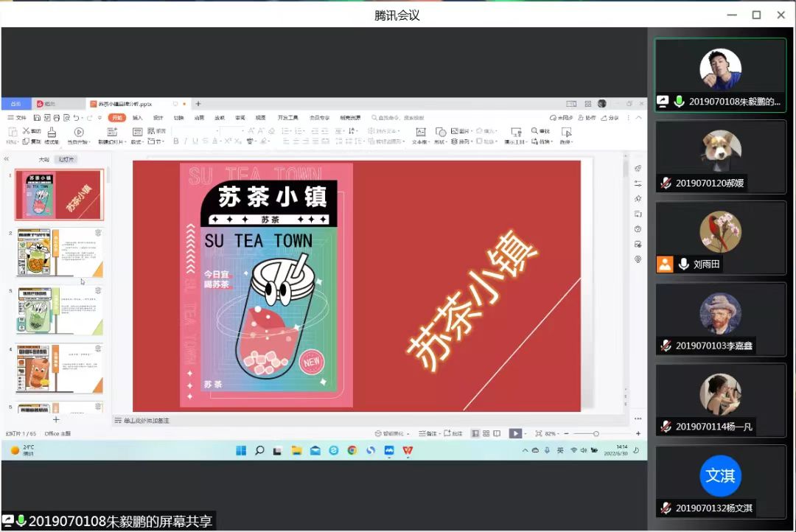This screenshot has width=796, height=532.
Task: Insert a text box using the 文本框 icon
Action: (x=420, y=131)
